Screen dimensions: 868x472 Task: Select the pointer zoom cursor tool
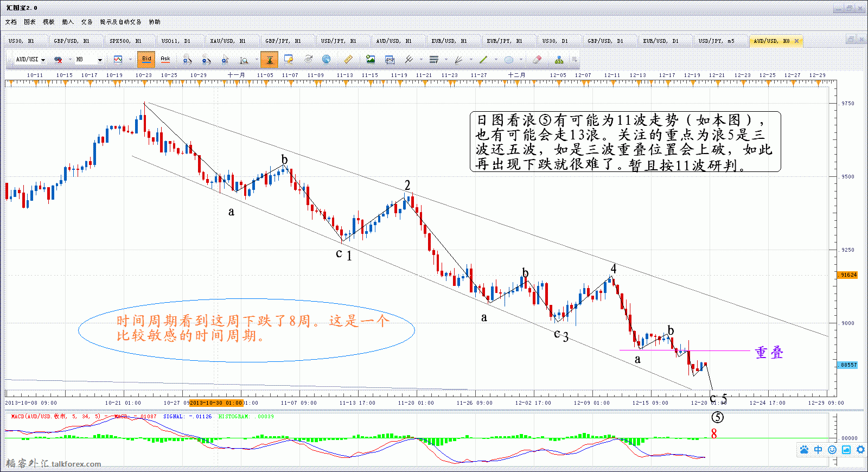point(225,60)
